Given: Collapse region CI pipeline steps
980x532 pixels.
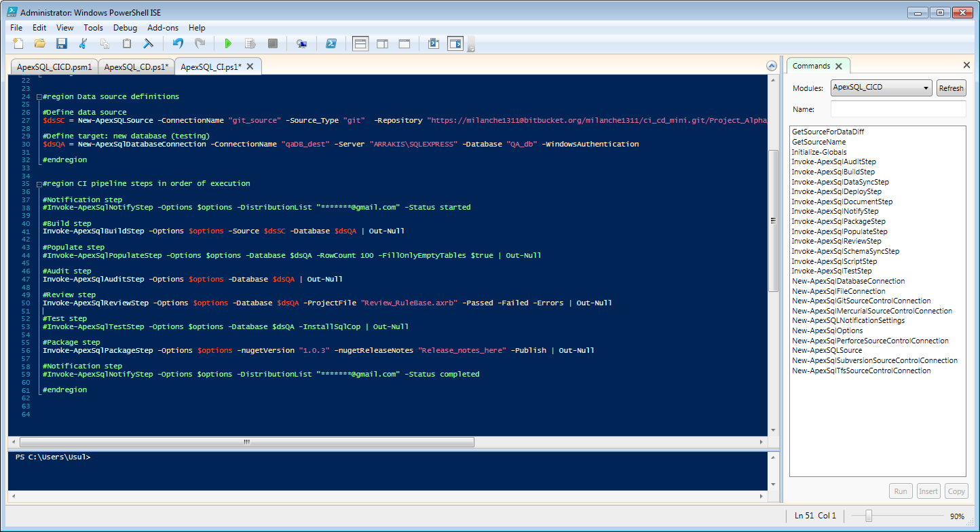Looking at the screenshot, I should 39,184.
